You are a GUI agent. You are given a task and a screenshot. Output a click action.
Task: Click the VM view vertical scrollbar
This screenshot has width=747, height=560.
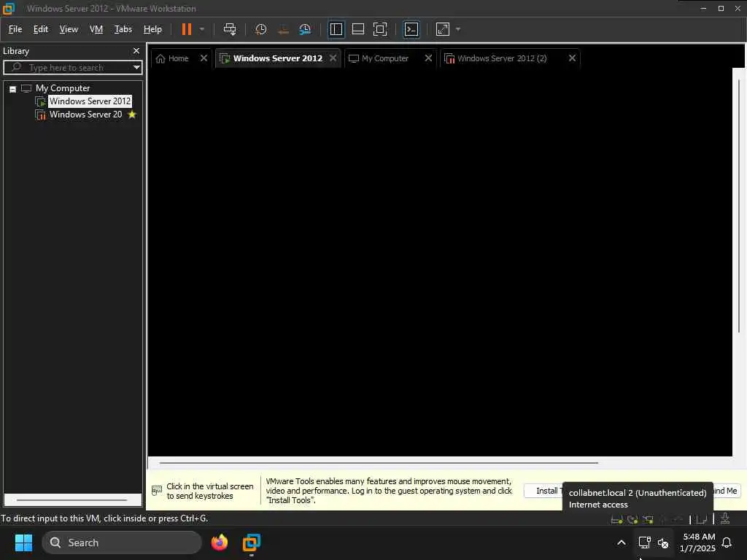coord(739,205)
